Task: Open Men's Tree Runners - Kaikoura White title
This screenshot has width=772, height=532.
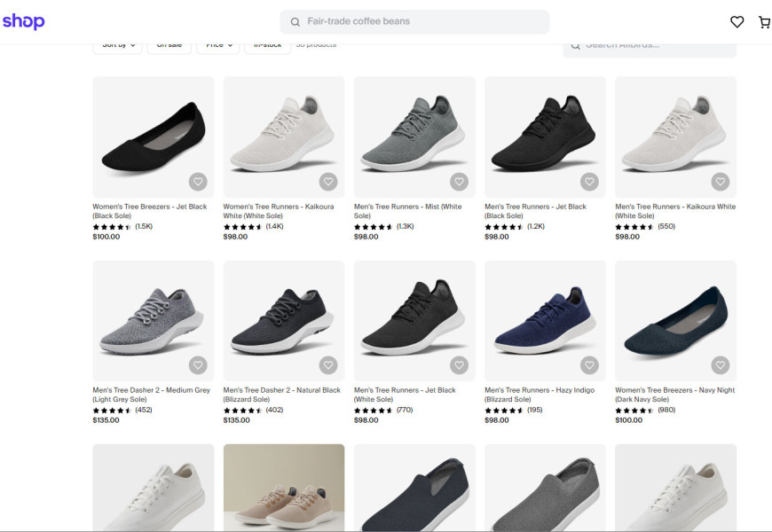Action: 675,211
